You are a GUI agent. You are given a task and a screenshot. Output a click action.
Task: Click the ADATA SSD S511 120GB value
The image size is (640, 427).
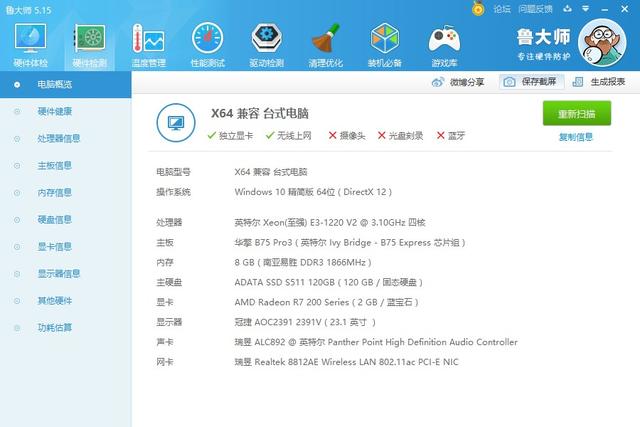coord(329,282)
